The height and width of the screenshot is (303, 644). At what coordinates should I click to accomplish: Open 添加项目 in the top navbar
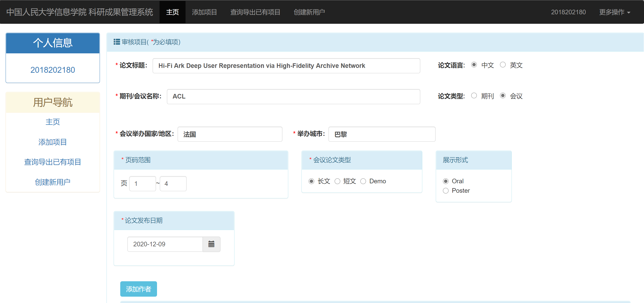(204, 12)
